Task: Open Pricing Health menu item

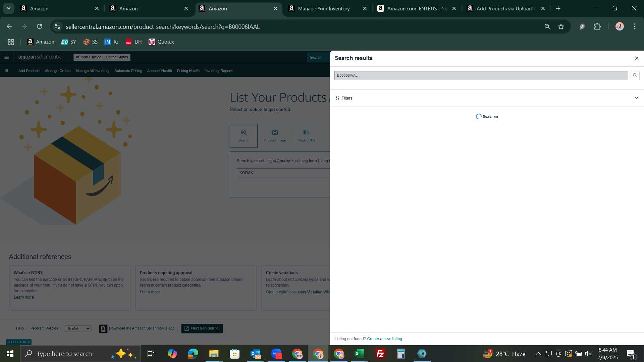Action: click(x=188, y=71)
